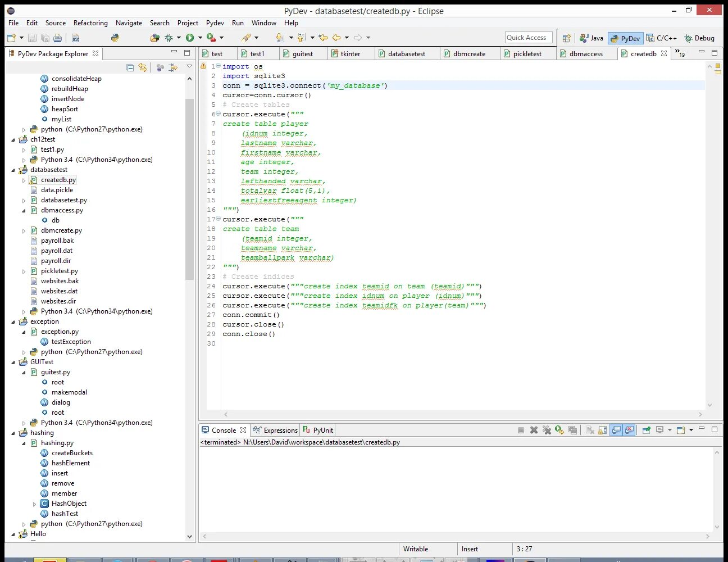Select hashTest function in the tree

[x=65, y=514]
